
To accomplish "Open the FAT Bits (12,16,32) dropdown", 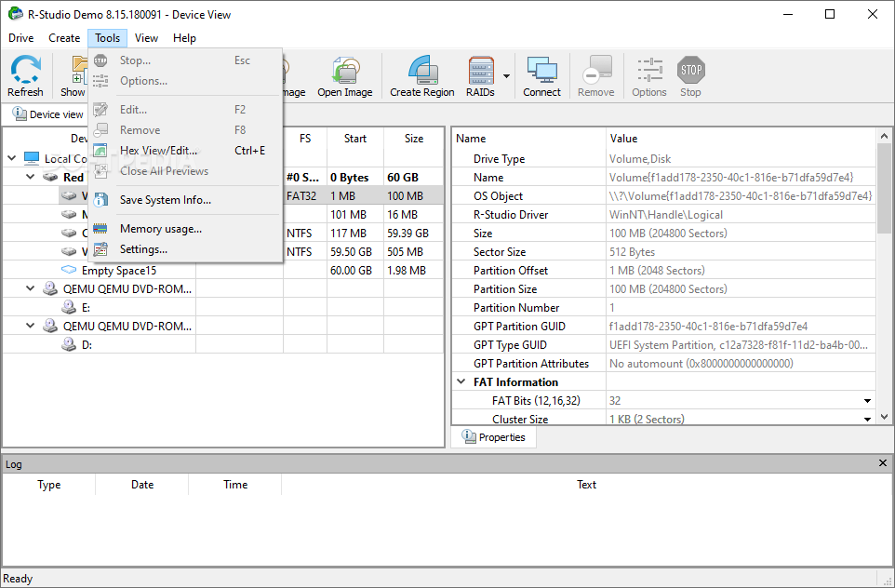I will tap(868, 401).
